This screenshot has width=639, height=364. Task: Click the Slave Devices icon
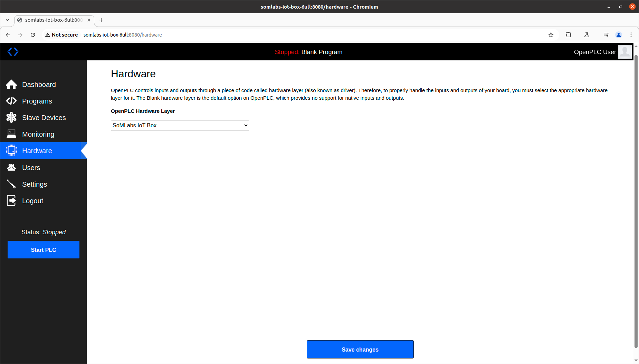coord(11,117)
